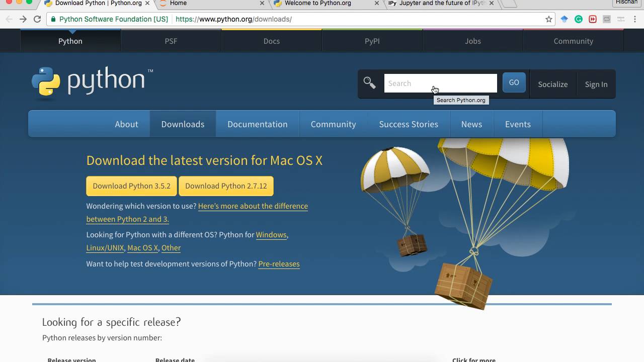Open the Docs top navigation tab
644x362 pixels.
[x=272, y=41]
